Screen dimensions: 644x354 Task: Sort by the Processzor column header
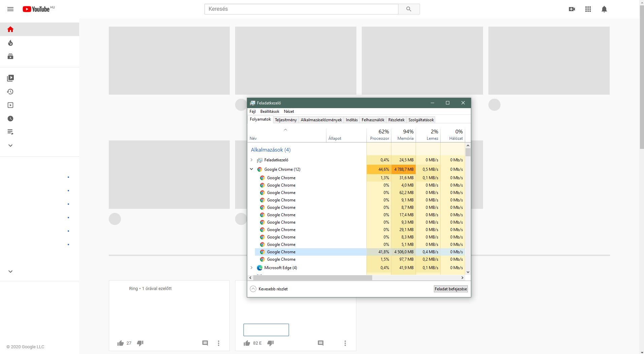379,135
